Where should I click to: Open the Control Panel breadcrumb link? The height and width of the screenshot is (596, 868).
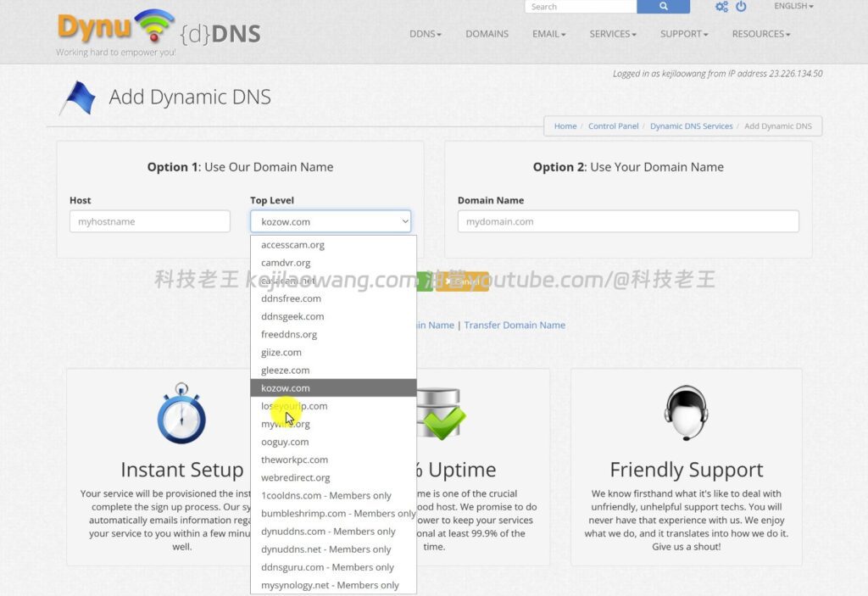(613, 125)
